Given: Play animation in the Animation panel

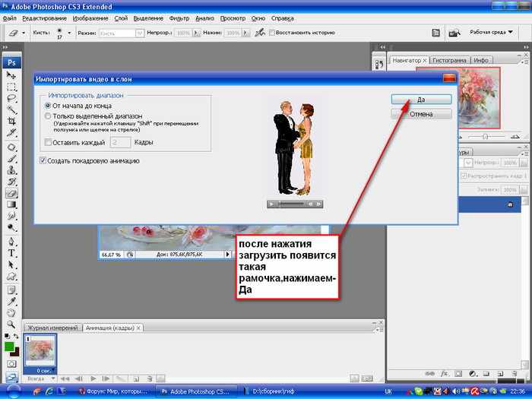Looking at the screenshot, I should click(93, 378).
